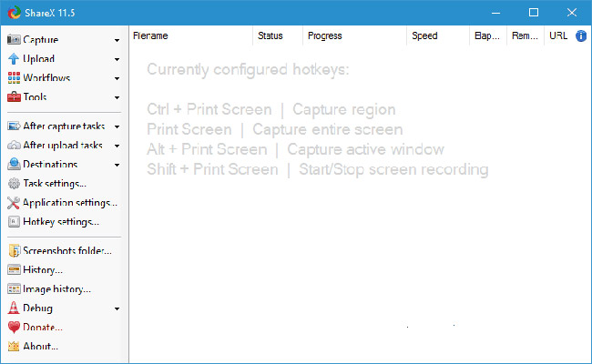
Task: Click the Donate heart icon
Action: [x=14, y=327]
